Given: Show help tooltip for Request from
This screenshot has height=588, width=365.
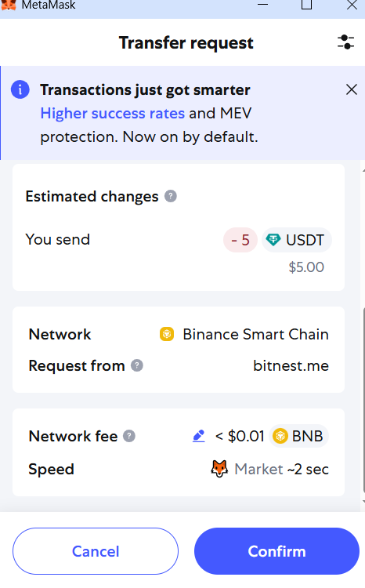Looking at the screenshot, I should point(137,365).
